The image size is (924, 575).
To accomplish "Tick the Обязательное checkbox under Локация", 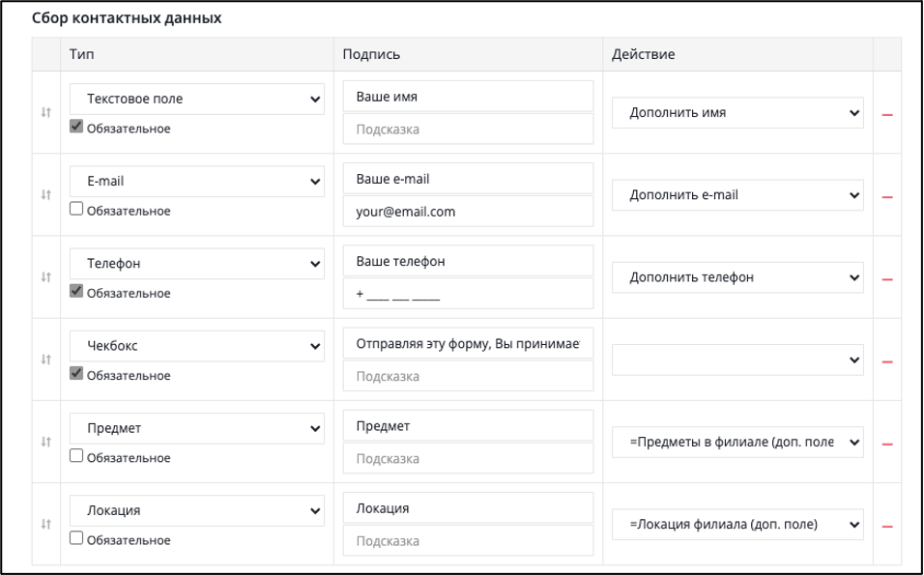I will (76, 538).
